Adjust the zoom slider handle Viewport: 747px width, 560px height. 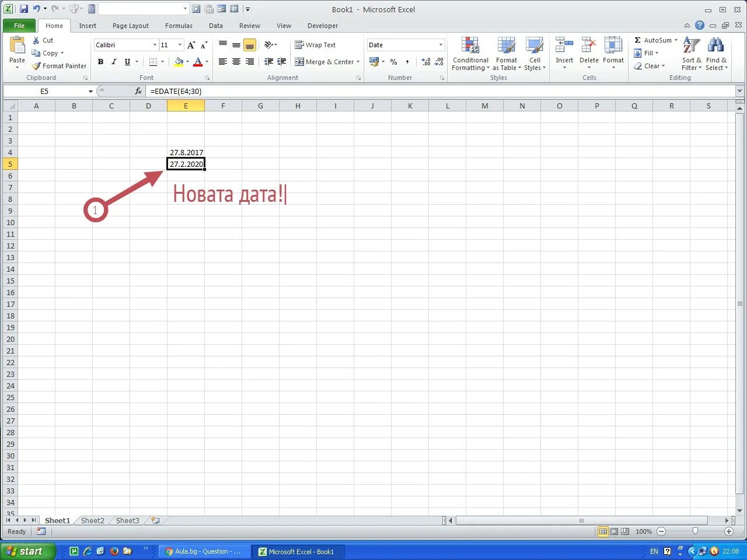[x=695, y=531]
